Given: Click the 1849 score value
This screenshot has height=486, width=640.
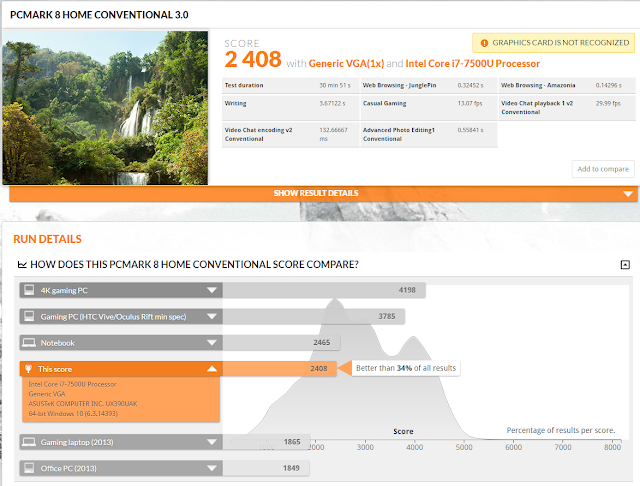Looking at the screenshot, I should (291, 468).
